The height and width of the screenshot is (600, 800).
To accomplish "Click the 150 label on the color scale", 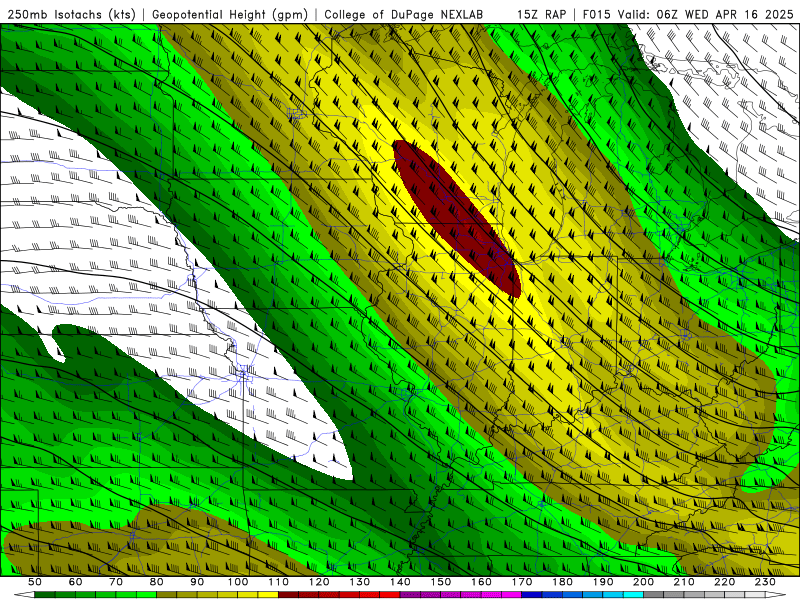I will [440, 582].
